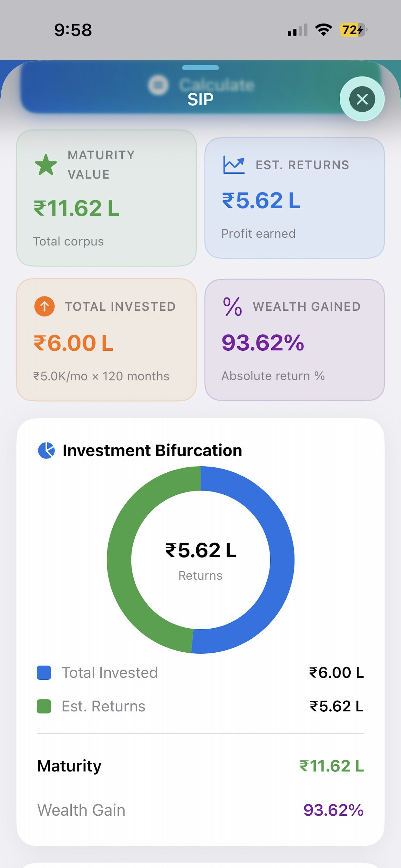Screen dimensions: 401x868
Task: Tap the ₹11.62 L maturity card value
Action: coord(77,208)
